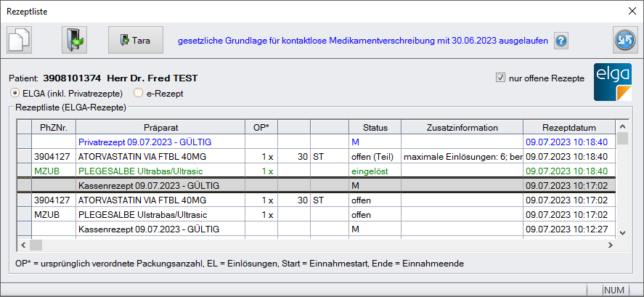Toggle the 'nur offene Rezepte' checkbox
The height and width of the screenshot is (297, 644).
tap(500, 78)
